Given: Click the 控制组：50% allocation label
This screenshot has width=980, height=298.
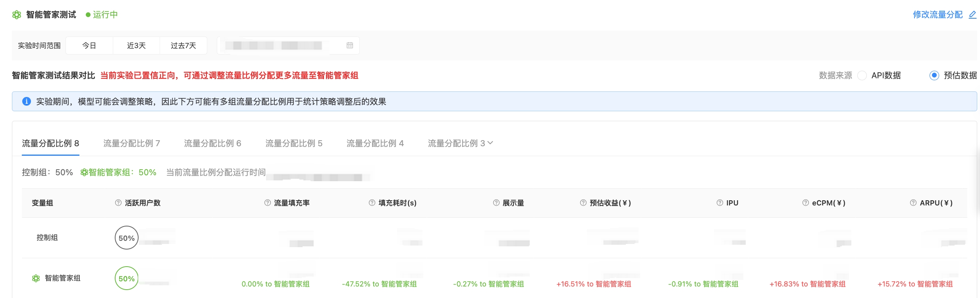Looking at the screenshot, I should [47, 172].
